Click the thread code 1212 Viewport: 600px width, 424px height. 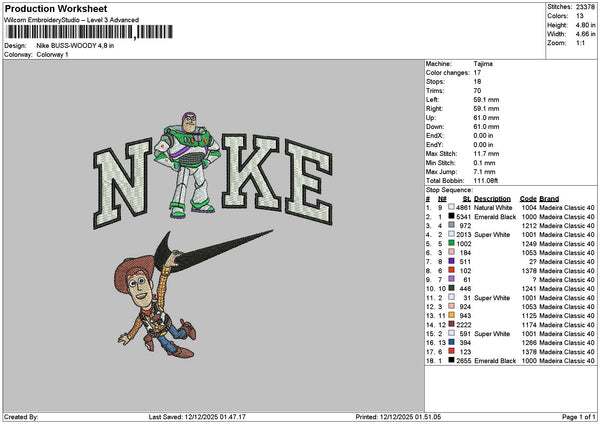(x=529, y=225)
